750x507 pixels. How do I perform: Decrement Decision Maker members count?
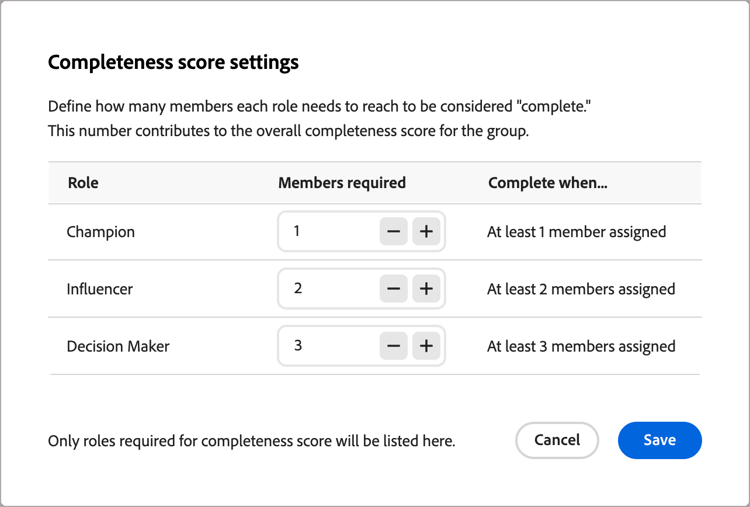394,346
